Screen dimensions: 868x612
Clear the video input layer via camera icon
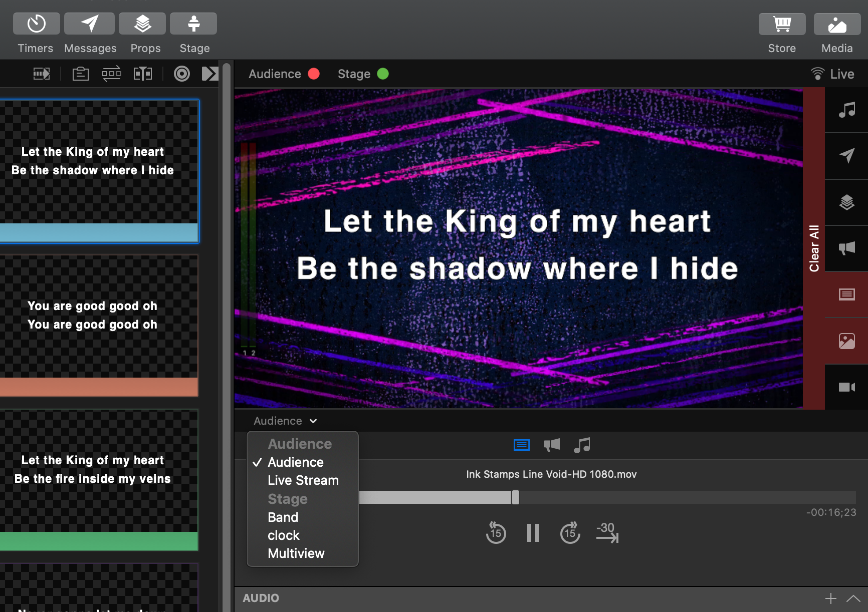(847, 387)
